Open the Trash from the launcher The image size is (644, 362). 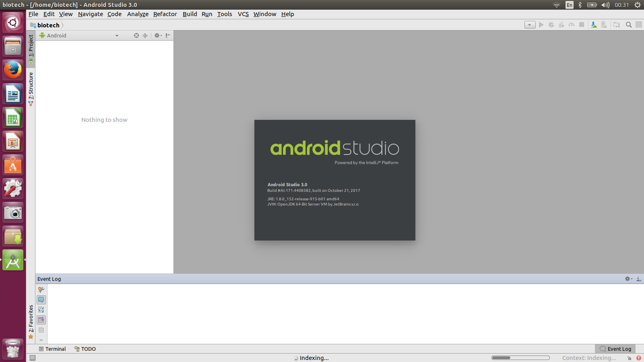(x=13, y=349)
